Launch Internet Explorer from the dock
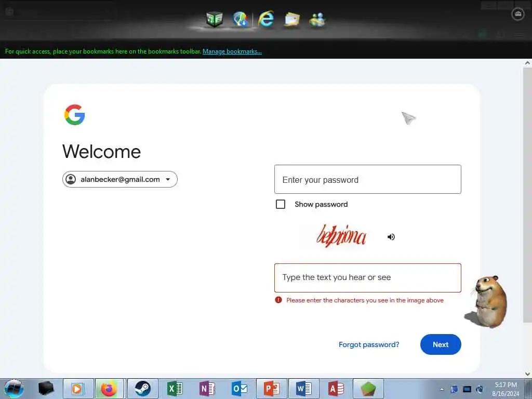The image size is (532, 399). [266, 19]
